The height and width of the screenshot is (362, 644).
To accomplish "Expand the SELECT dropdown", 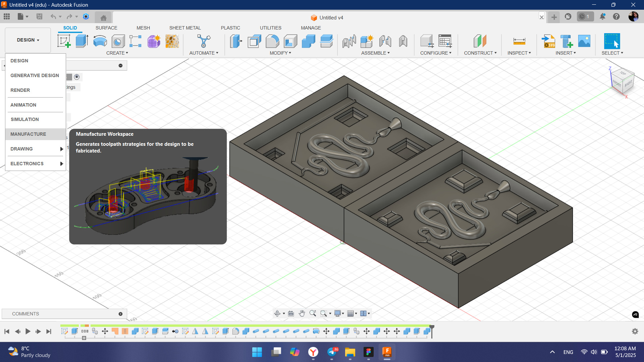I will click(x=612, y=53).
